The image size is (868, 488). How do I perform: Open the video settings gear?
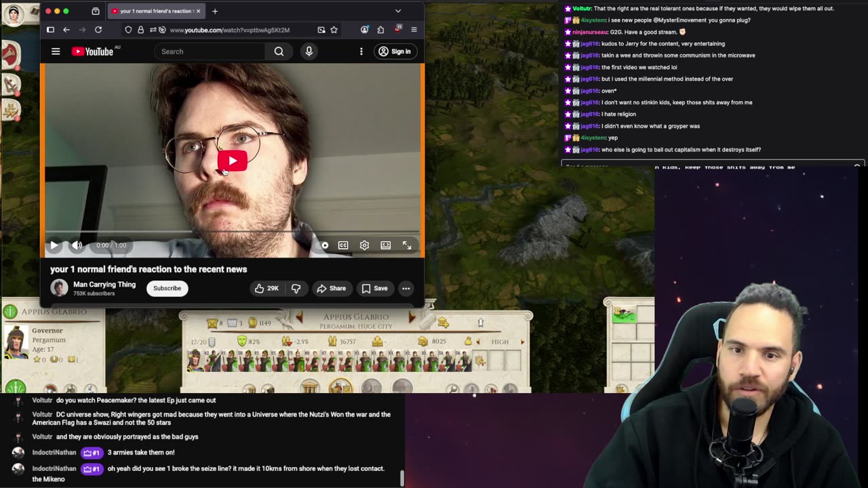364,245
